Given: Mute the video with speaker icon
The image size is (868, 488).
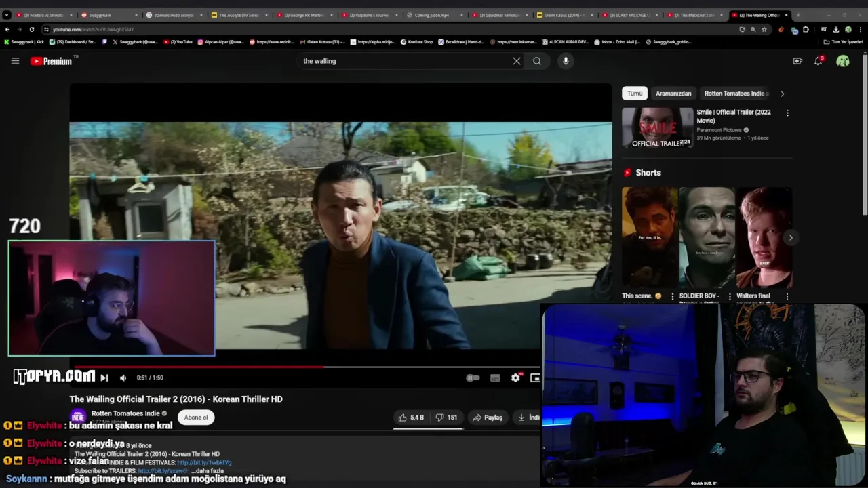Looking at the screenshot, I should (123, 378).
